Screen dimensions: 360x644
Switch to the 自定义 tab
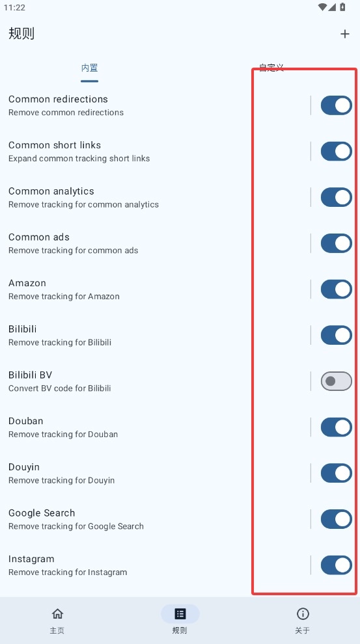tap(271, 68)
